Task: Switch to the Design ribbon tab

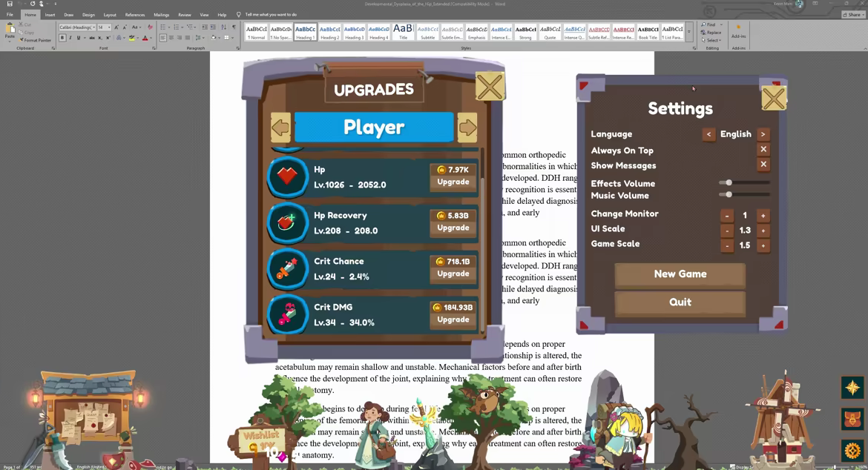Action: coord(88,15)
